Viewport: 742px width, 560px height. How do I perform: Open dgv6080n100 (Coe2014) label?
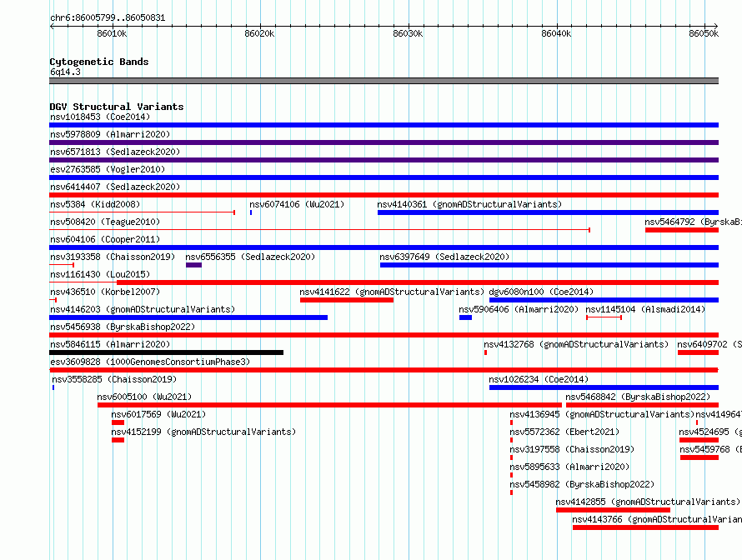click(x=541, y=292)
